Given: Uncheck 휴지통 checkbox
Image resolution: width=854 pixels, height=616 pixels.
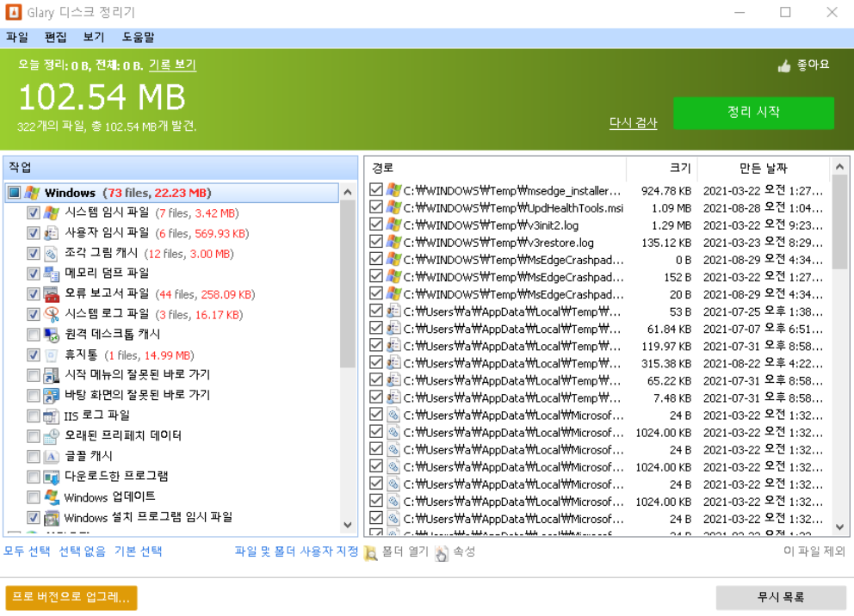Looking at the screenshot, I should point(34,355).
